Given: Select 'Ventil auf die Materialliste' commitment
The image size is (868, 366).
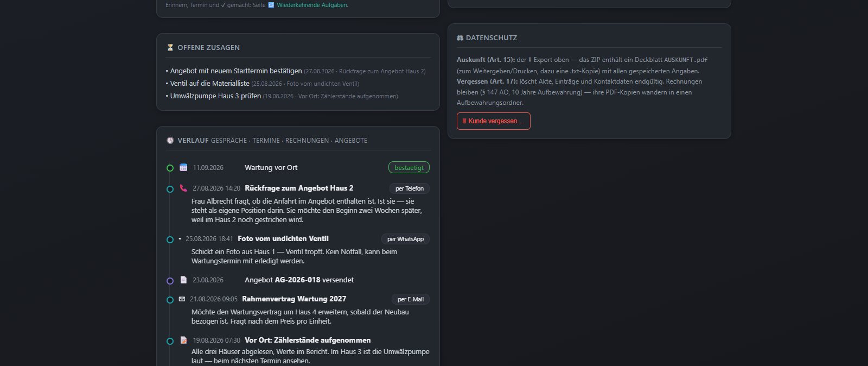Looking at the screenshot, I should (x=210, y=84).
